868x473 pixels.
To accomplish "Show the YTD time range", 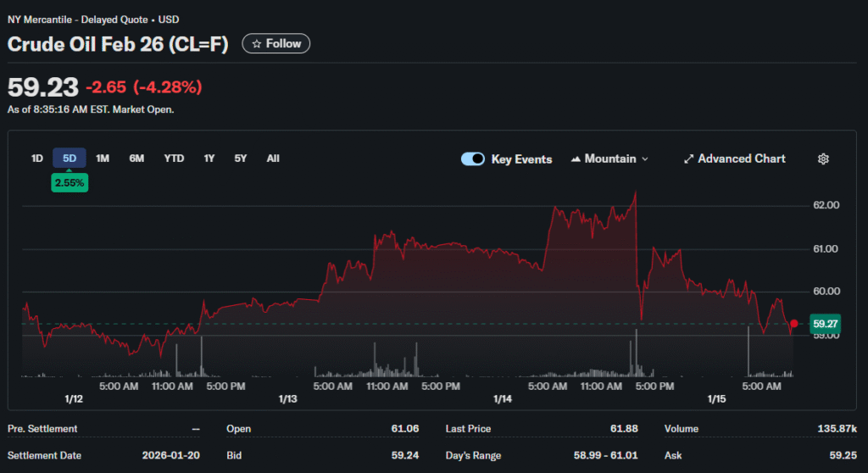I will 174,159.
